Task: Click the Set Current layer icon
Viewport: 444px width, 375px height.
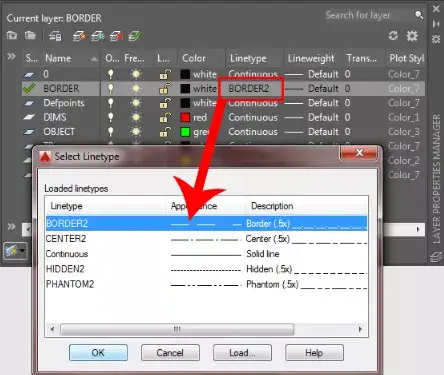Action: tap(134, 36)
